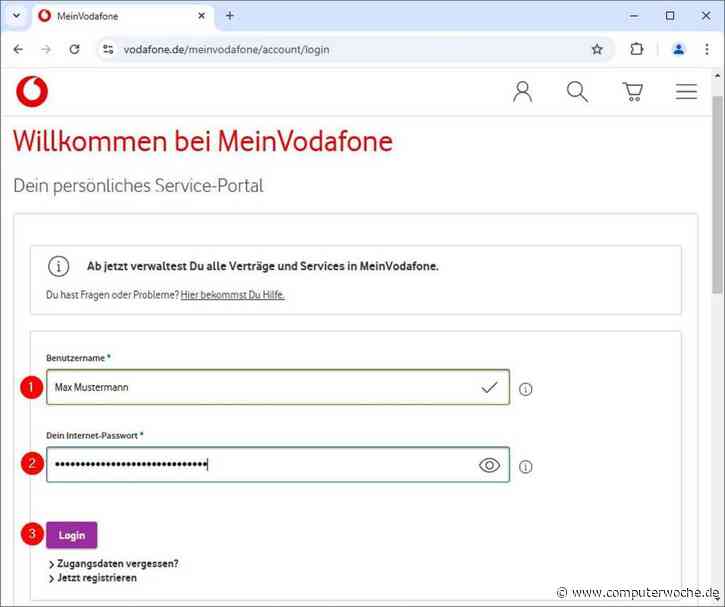Open the Jetzt registrieren link
The image size is (725, 607).
pyautogui.click(x=97, y=578)
